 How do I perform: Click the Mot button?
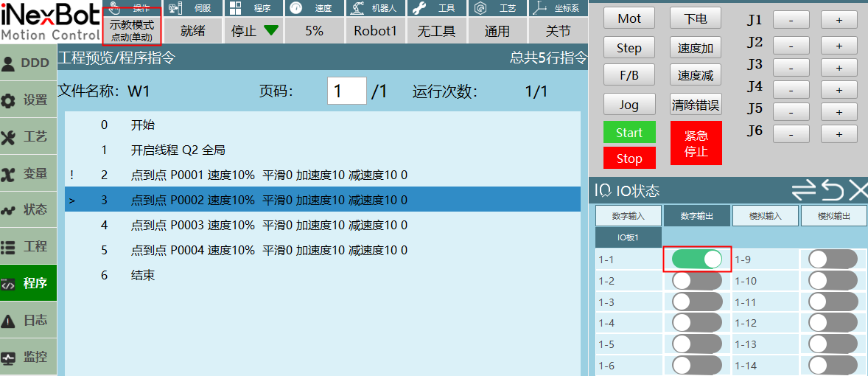(x=629, y=18)
